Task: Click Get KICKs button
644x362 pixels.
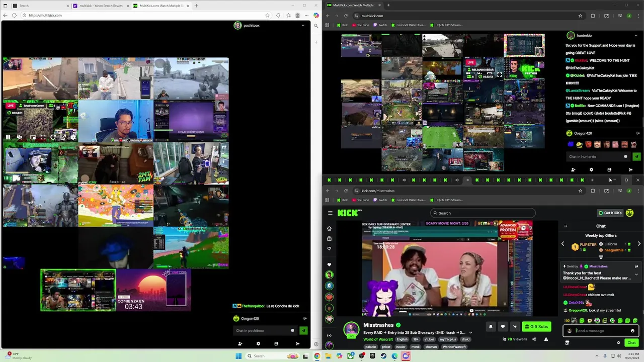Action: pos(610,213)
